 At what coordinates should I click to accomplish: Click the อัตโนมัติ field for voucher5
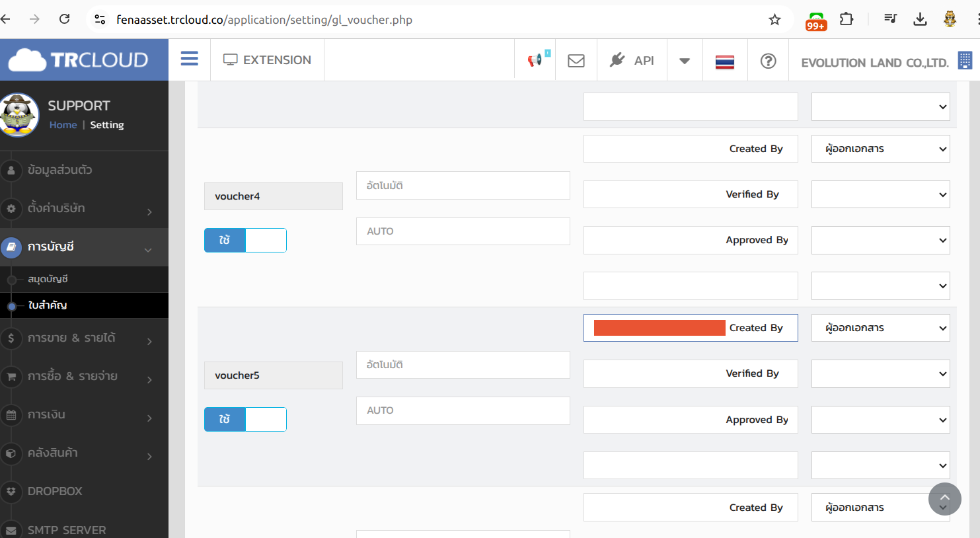(463, 365)
